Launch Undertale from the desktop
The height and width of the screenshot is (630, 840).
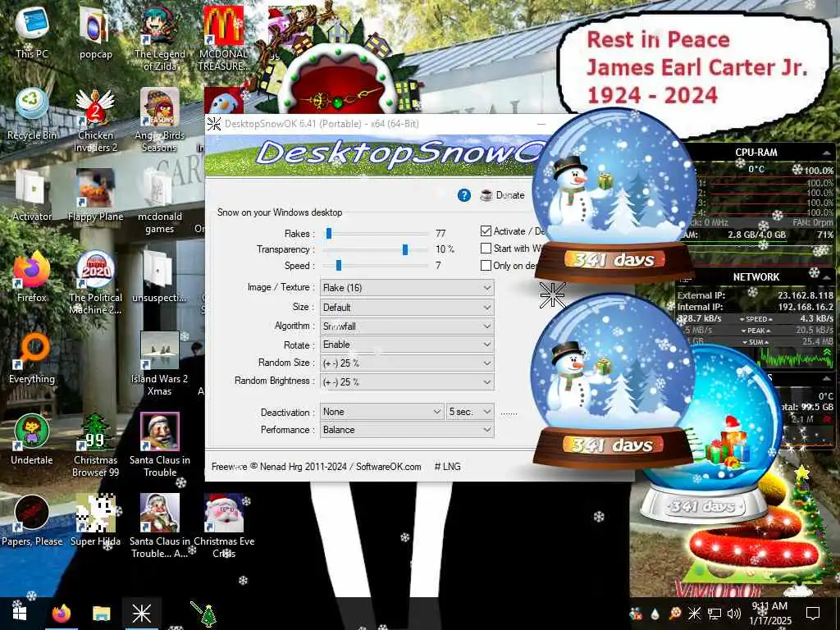pos(32,440)
